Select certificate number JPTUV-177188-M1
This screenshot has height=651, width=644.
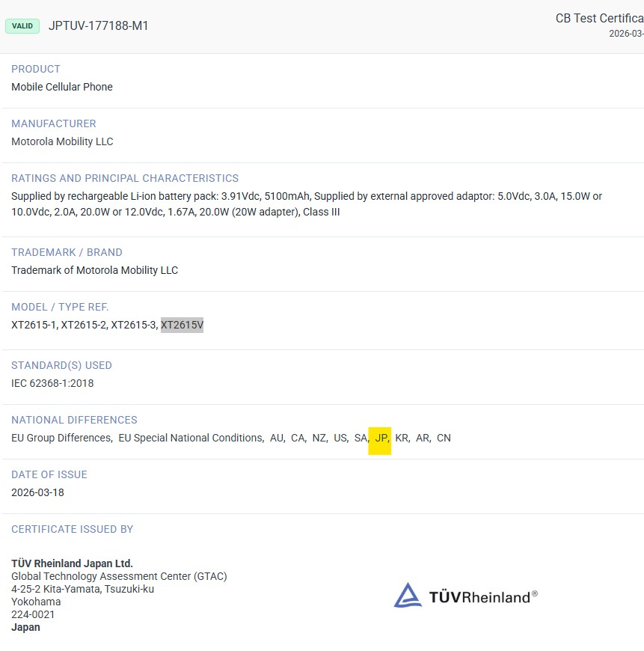click(x=98, y=26)
